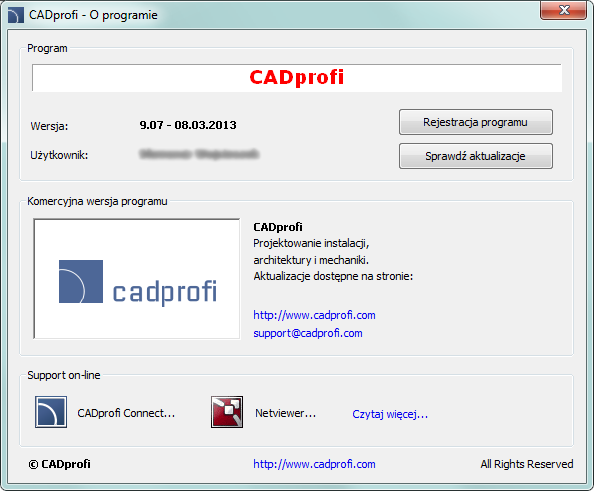Click the Rejestracja programu button
Screen dimensions: 594x491
tap(475, 122)
